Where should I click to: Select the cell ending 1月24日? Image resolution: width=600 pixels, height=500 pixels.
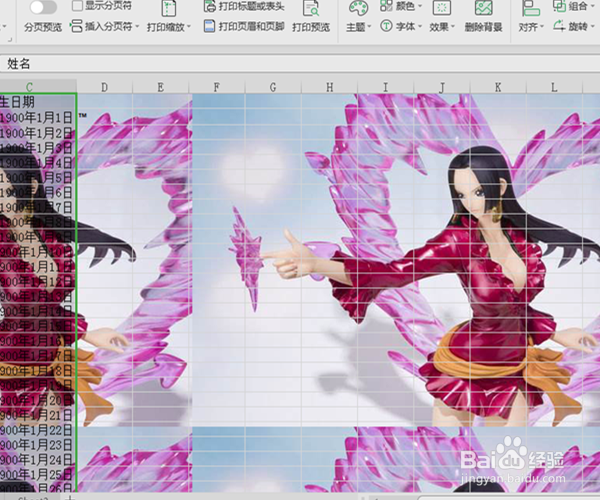38,460
